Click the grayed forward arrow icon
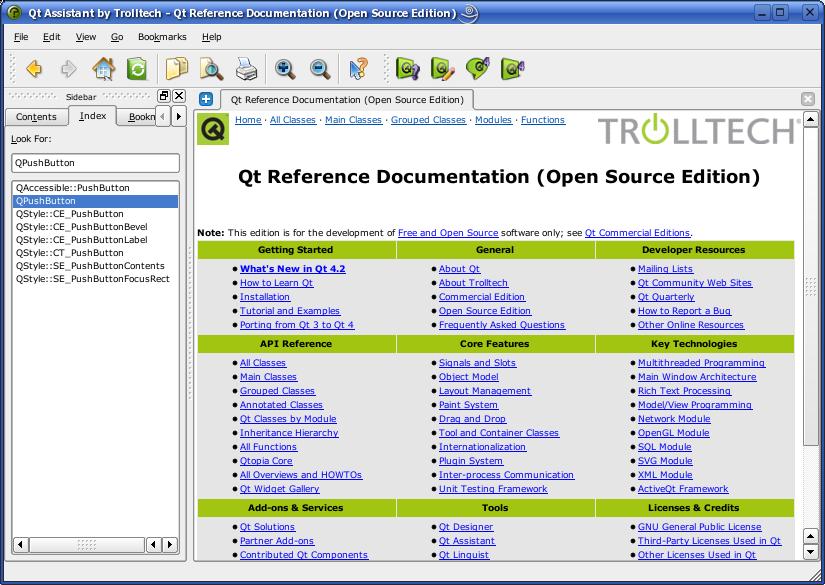 pyautogui.click(x=68, y=69)
